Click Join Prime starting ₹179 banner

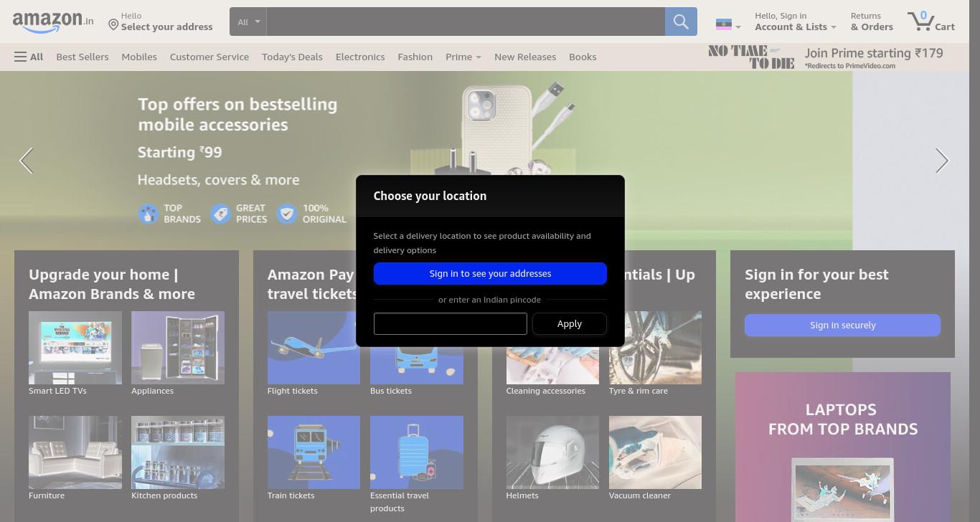point(826,57)
